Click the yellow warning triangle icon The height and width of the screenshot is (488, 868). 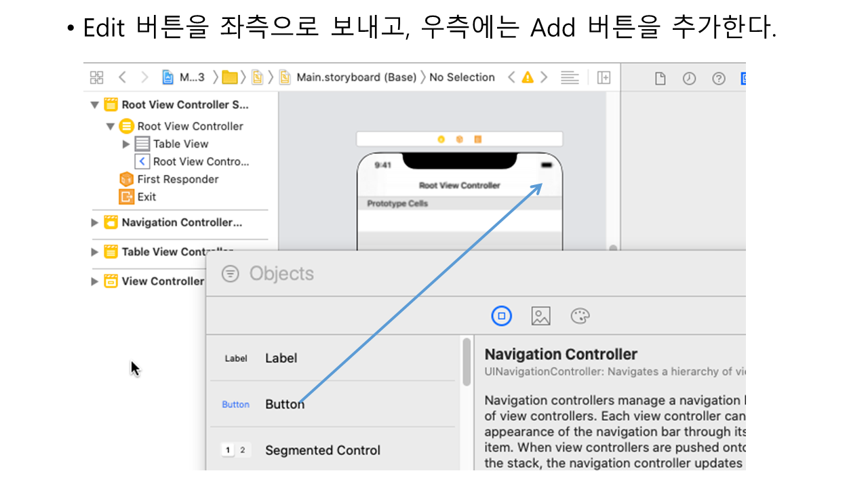(x=528, y=77)
